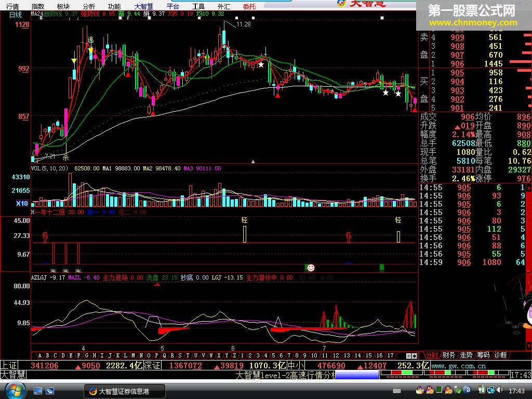Image resolution: width=532 pixels, height=399 pixels.
Task: Open the 平台 menu
Action: click(x=173, y=6)
